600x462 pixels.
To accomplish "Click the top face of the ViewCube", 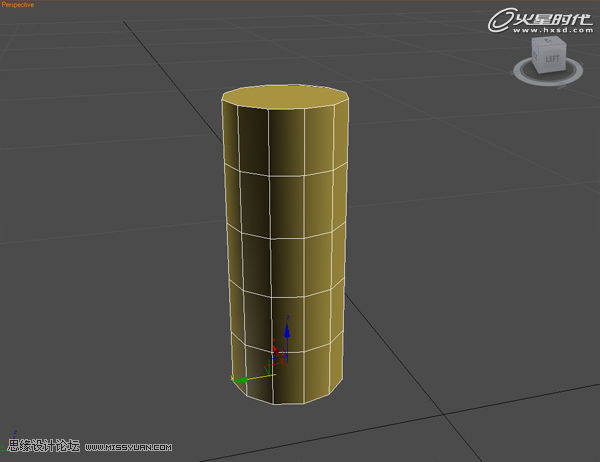I will click(x=548, y=41).
